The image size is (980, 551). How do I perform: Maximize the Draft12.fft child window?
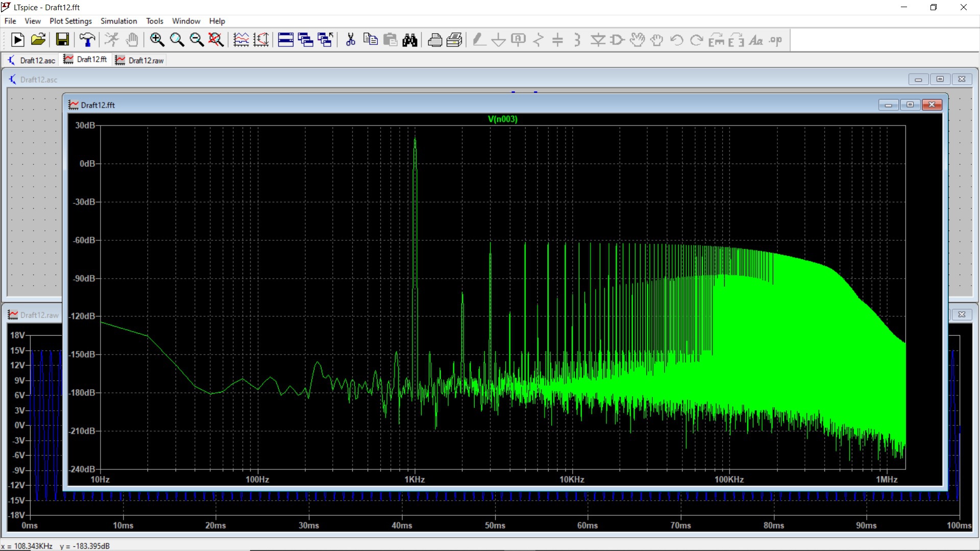pyautogui.click(x=910, y=105)
